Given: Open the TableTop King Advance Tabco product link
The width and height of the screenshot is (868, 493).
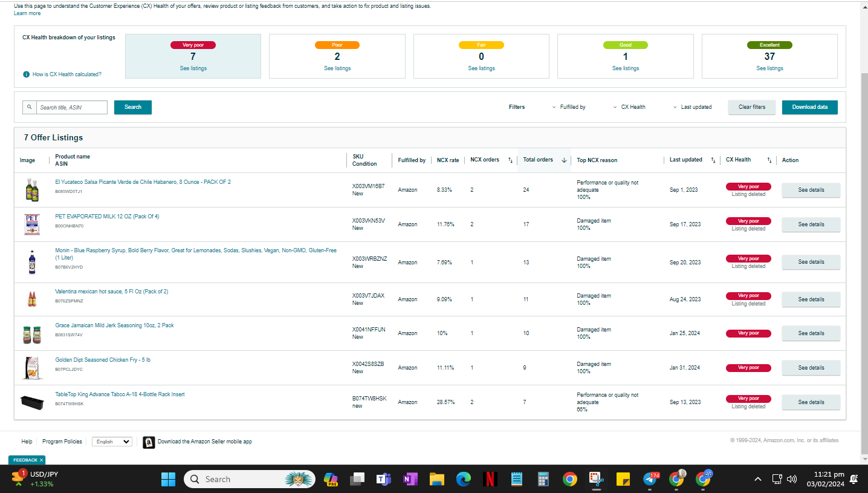Looking at the screenshot, I should (120, 394).
